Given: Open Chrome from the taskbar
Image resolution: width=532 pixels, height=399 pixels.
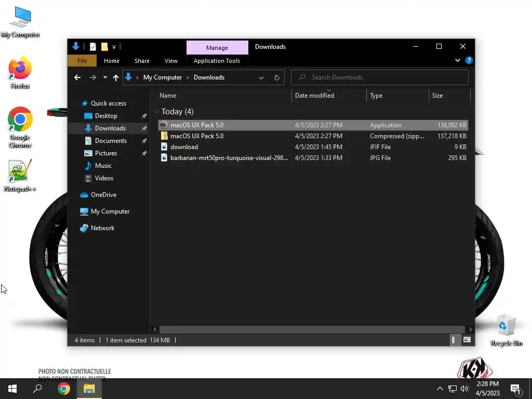Looking at the screenshot, I should point(64,389).
